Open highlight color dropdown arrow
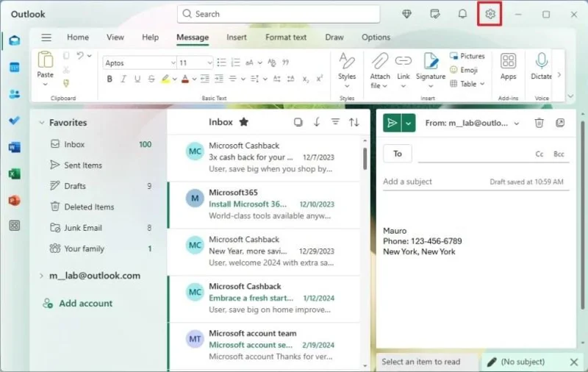 click(175, 79)
